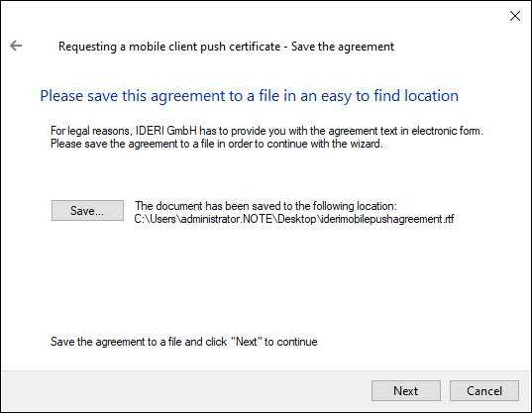Click the words 'easy to find location' in the heading
The height and width of the screenshot is (413, 532).
coord(390,96)
